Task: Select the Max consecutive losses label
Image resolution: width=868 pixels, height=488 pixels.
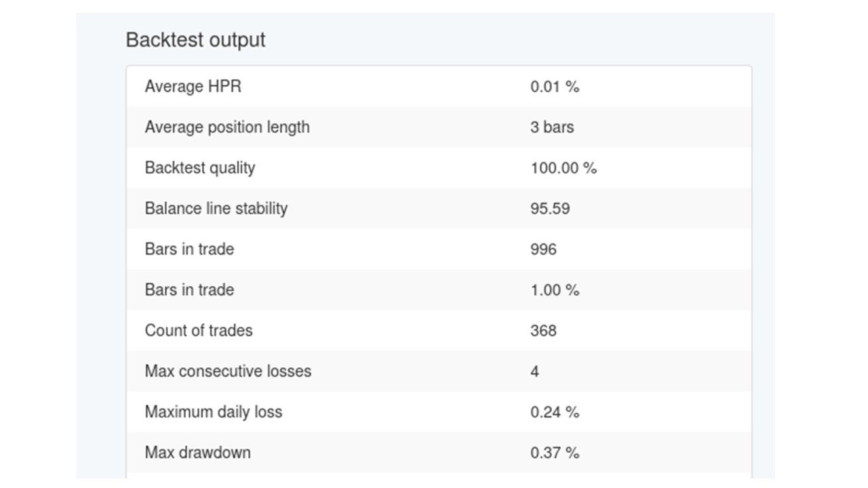Action: (228, 371)
